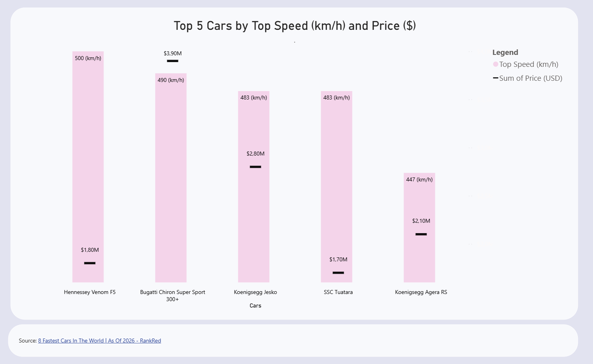Select the Bugatti Chiron $3,90M price marker
The image size is (593, 364).
(172, 61)
